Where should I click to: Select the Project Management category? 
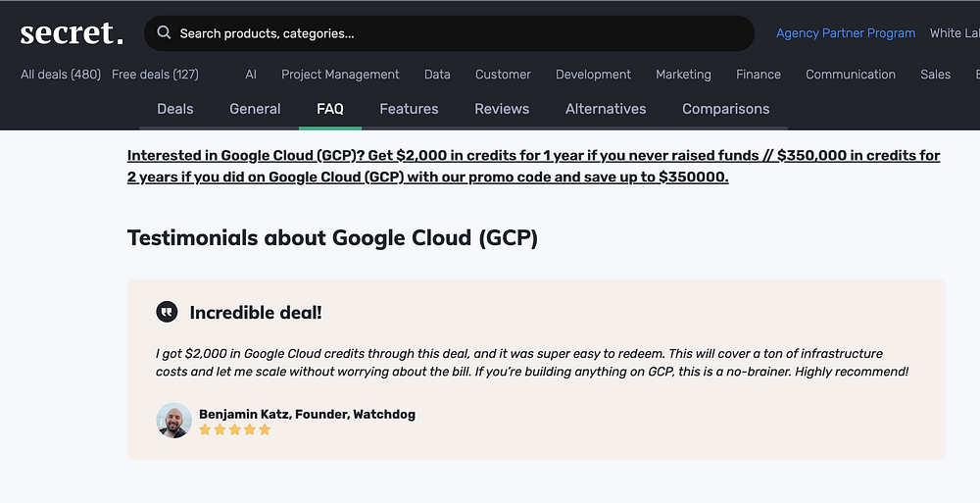[x=340, y=75]
